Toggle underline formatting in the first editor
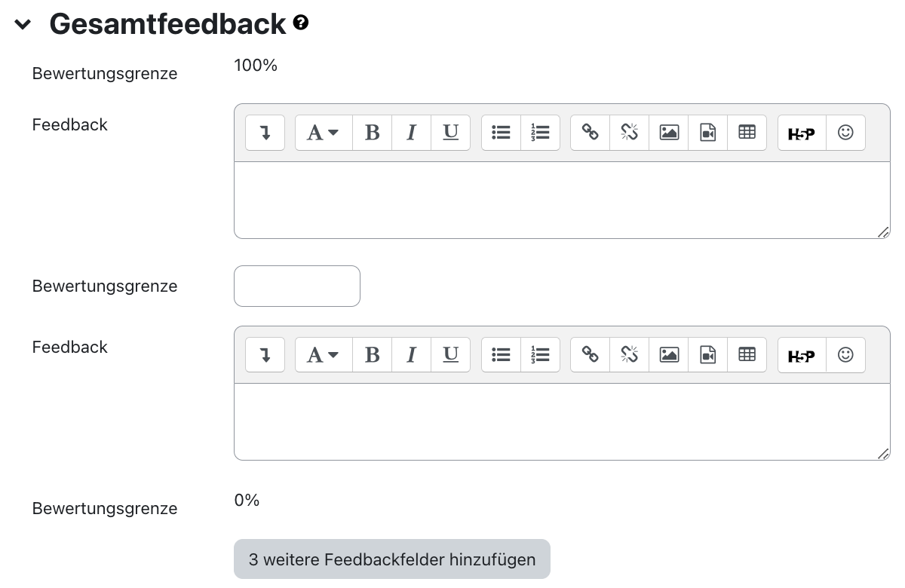 coord(450,132)
